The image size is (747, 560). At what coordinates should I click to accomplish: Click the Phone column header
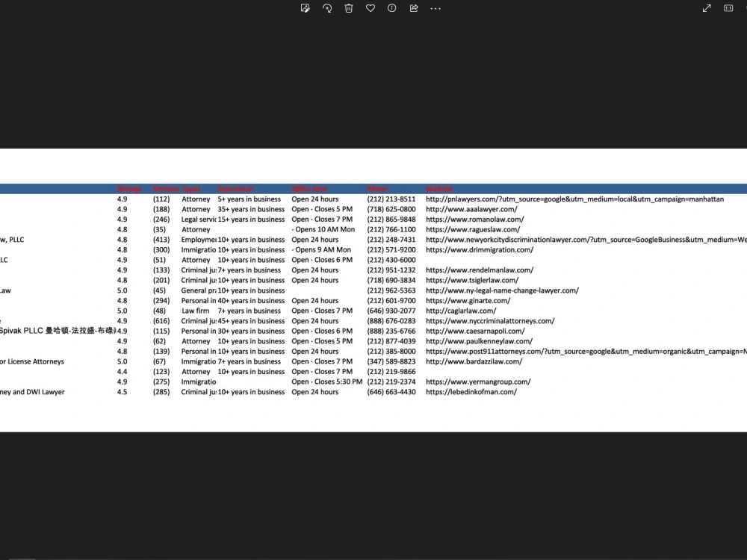377,189
